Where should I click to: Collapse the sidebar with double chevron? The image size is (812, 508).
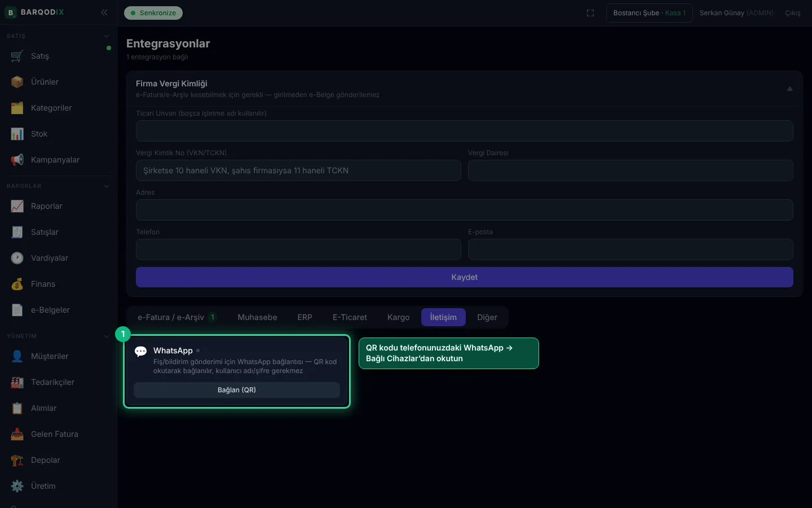[104, 12]
